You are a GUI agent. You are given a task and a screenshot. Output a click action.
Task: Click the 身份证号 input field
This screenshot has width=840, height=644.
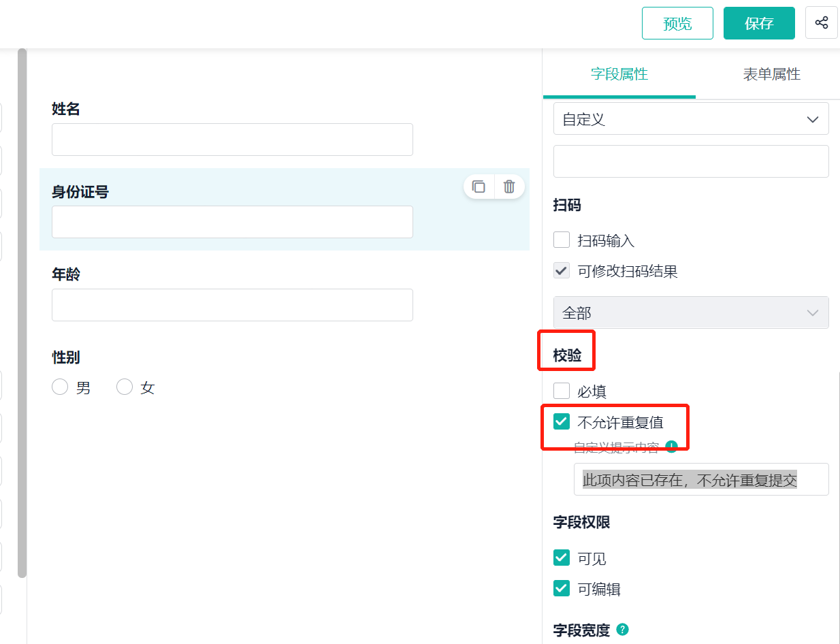pyautogui.click(x=232, y=222)
